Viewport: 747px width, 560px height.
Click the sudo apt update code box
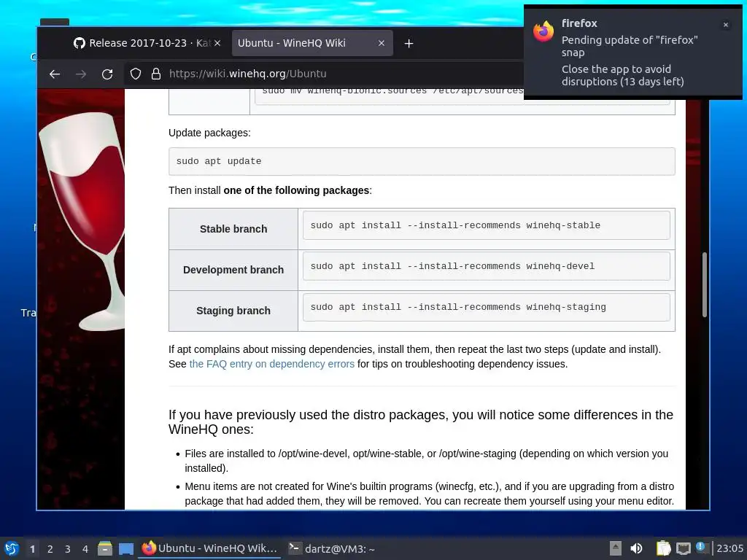coord(422,161)
